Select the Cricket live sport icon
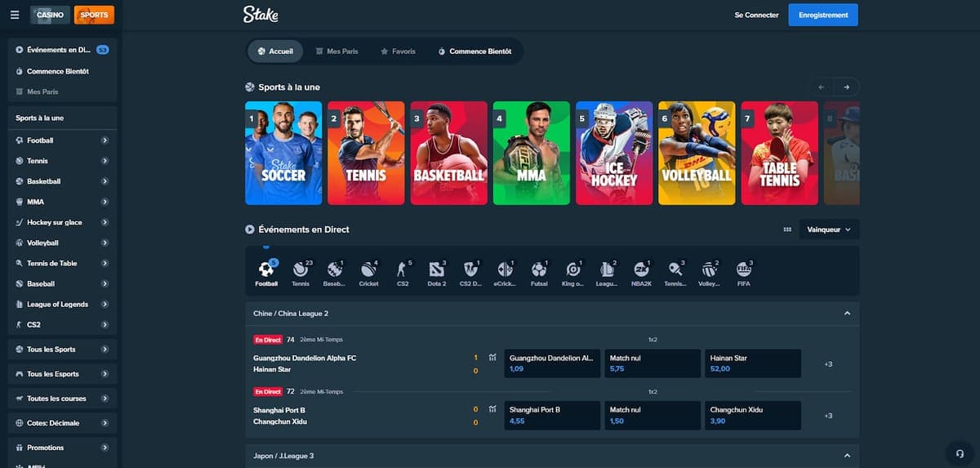Image resolution: width=980 pixels, height=468 pixels. (x=368, y=273)
